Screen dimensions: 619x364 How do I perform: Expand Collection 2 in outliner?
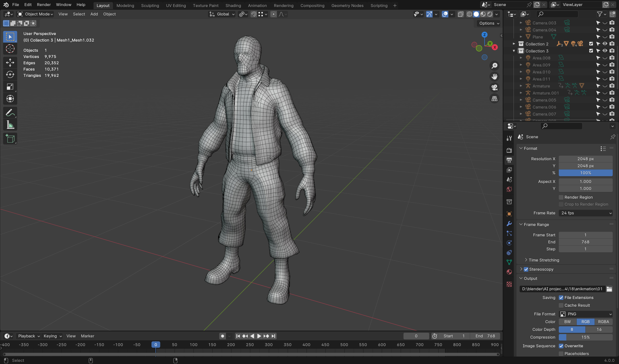pos(514,44)
